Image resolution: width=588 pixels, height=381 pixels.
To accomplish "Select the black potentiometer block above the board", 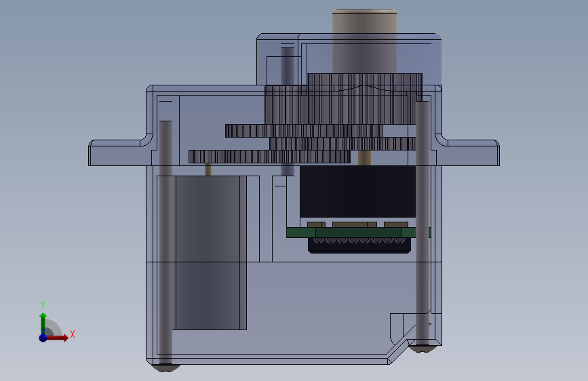I will [x=357, y=192].
